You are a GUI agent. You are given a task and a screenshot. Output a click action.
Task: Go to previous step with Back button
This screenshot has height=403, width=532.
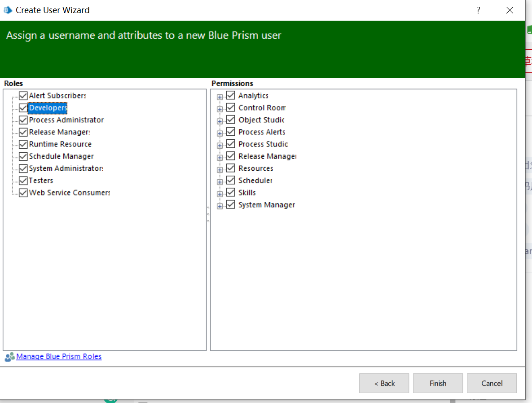pyautogui.click(x=384, y=383)
